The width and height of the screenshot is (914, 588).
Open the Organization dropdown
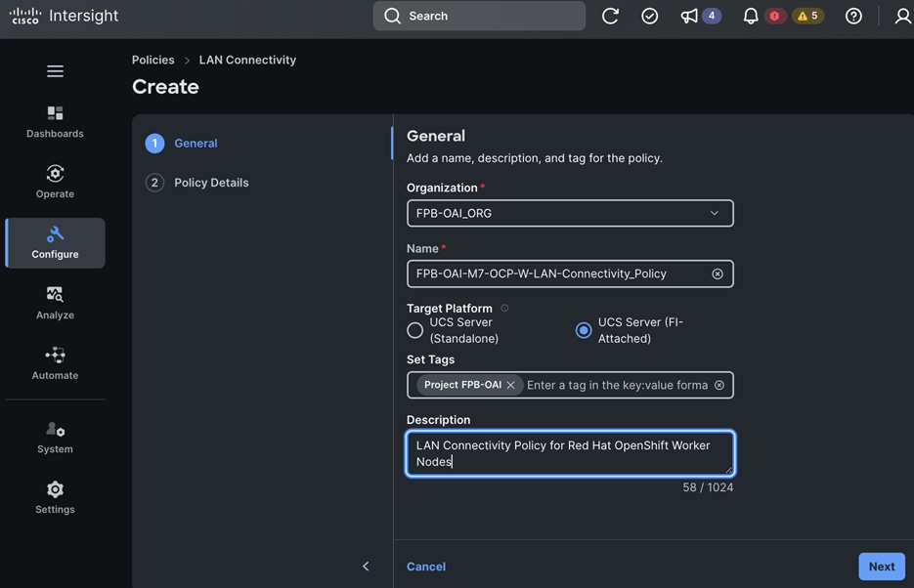pyautogui.click(x=570, y=213)
